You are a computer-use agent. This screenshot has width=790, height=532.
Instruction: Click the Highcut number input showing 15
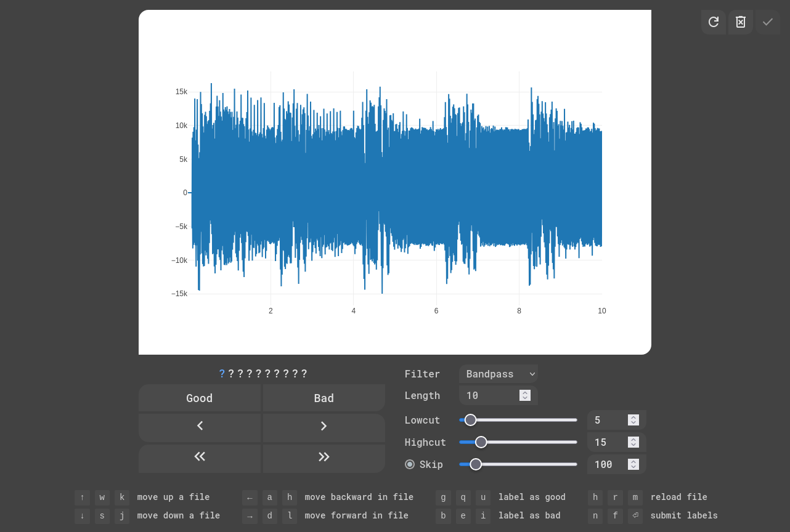(x=608, y=442)
